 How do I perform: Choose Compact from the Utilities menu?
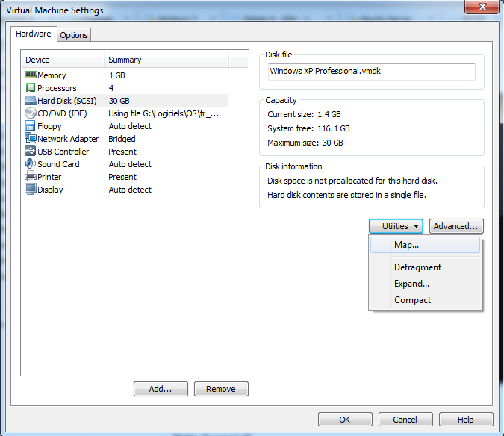pos(425,300)
